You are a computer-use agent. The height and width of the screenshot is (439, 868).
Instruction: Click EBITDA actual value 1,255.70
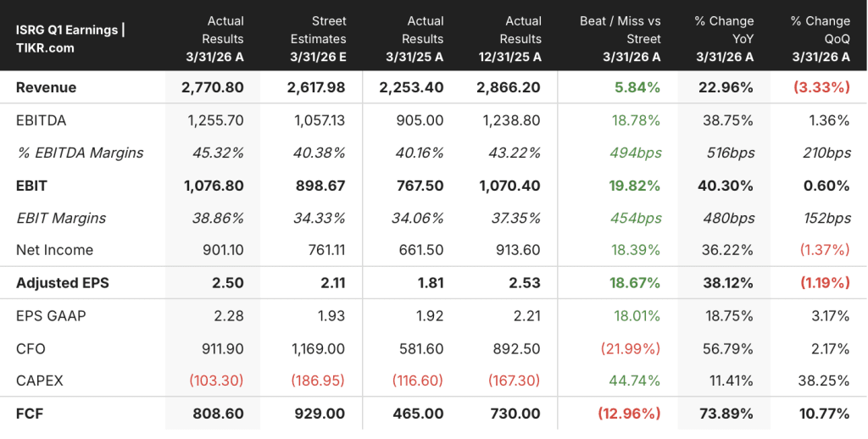[x=216, y=120]
